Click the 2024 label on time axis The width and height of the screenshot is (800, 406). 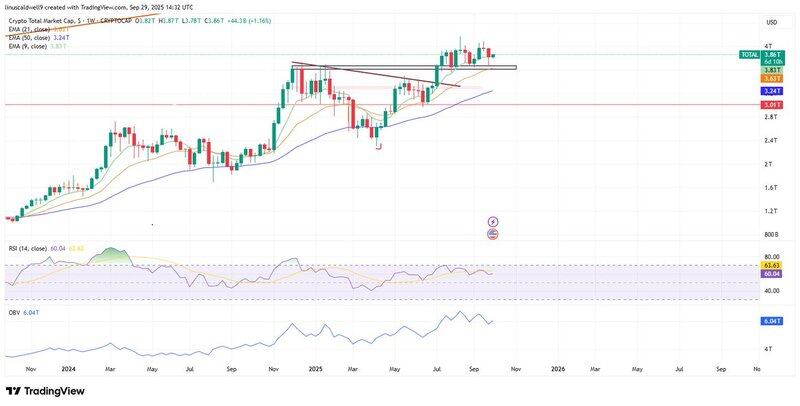coord(69,369)
